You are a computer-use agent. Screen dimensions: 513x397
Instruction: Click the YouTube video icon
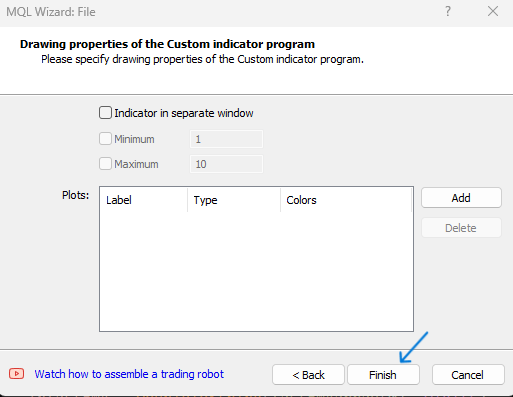16,374
